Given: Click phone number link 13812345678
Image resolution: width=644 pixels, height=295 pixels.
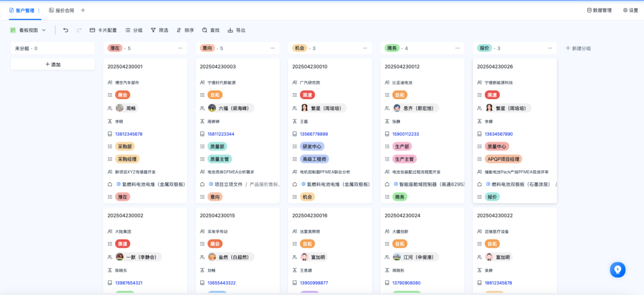Looking at the screenshot, I should 129,134.
